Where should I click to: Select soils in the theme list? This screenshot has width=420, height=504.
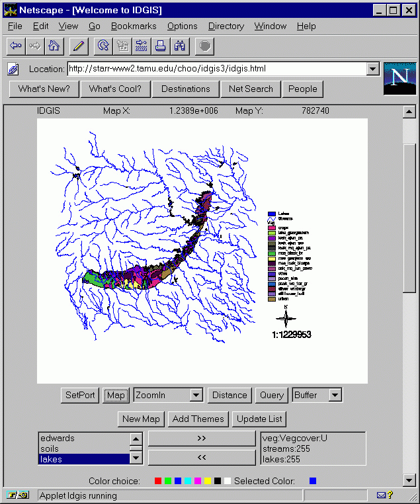84,448
